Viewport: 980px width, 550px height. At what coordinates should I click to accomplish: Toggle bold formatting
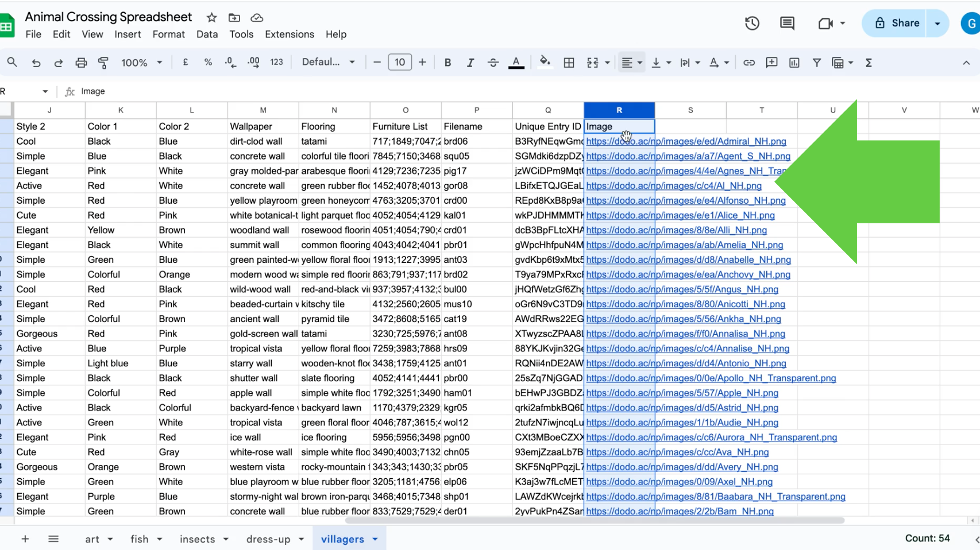click(447, 63)
